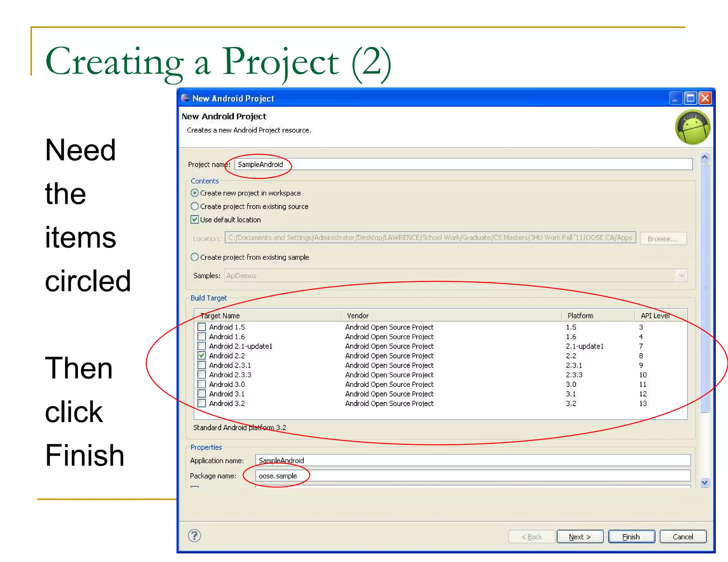Screen dimensions: 728x562
Task: Click the help question mark icon
Action: 194,535
